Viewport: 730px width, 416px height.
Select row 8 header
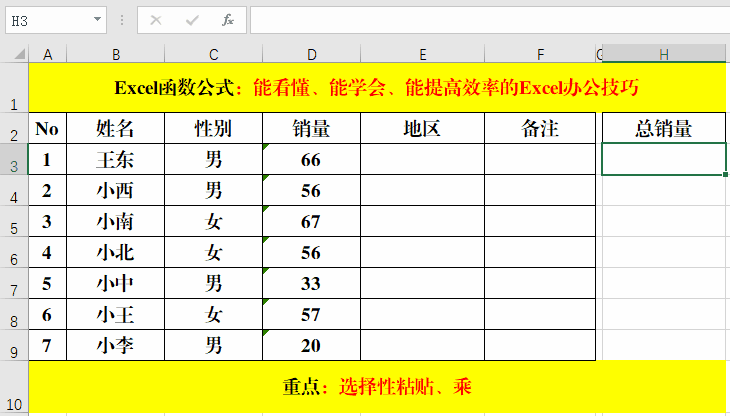click(x=14, y=314)
